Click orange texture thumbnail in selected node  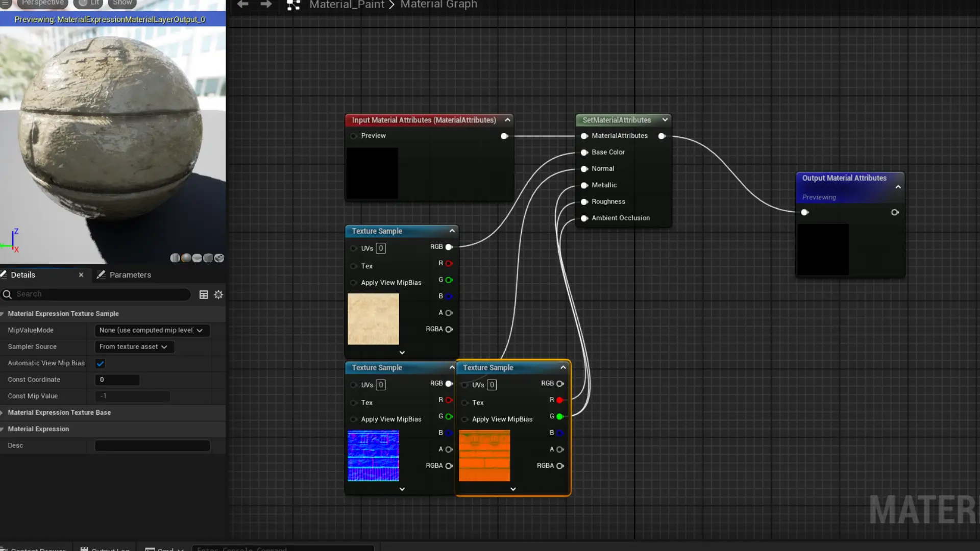pos(484,456)
